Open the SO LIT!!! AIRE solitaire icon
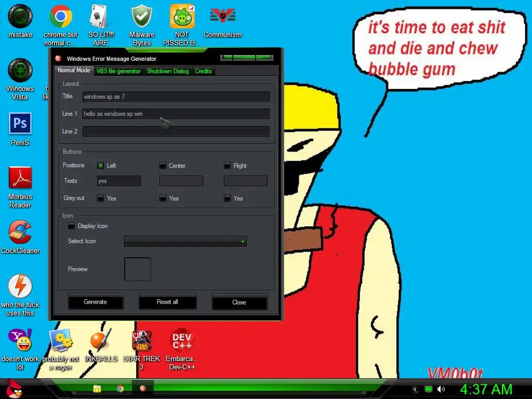The image size is (532, 399). (101, 25)
